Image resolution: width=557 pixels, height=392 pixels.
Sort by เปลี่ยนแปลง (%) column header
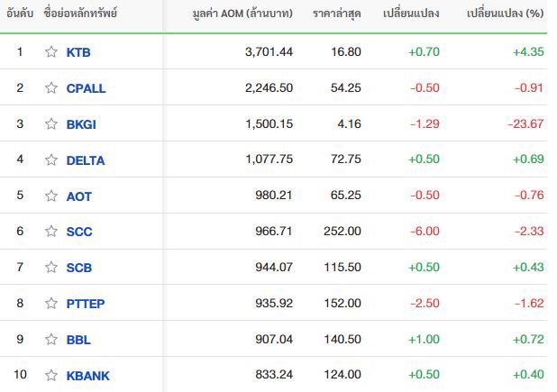[505, 14]
